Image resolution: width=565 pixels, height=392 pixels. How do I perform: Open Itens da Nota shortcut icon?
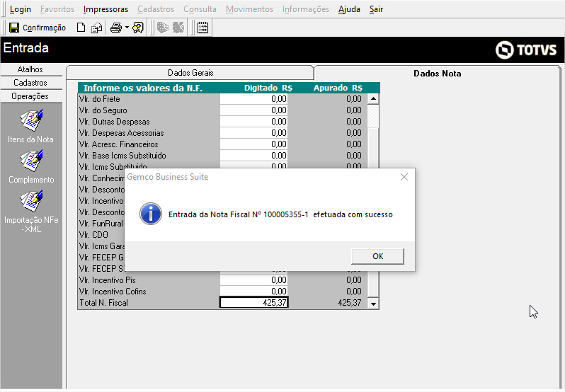tap(32, 120)
